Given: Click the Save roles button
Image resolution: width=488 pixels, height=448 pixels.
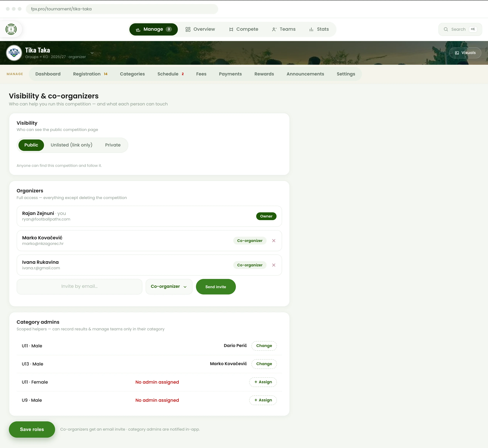Looking at the screenshot, I should coord(32,430).
